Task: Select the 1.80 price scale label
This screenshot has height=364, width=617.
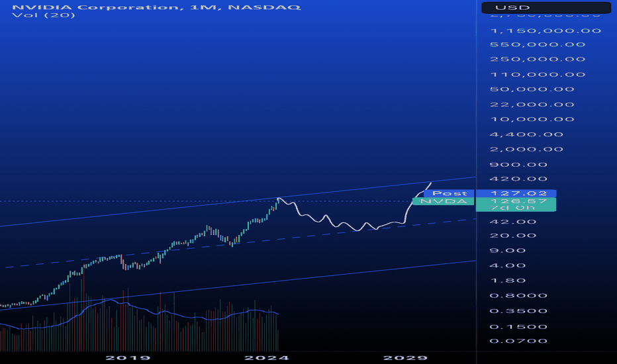Action: tap(508, 281)
